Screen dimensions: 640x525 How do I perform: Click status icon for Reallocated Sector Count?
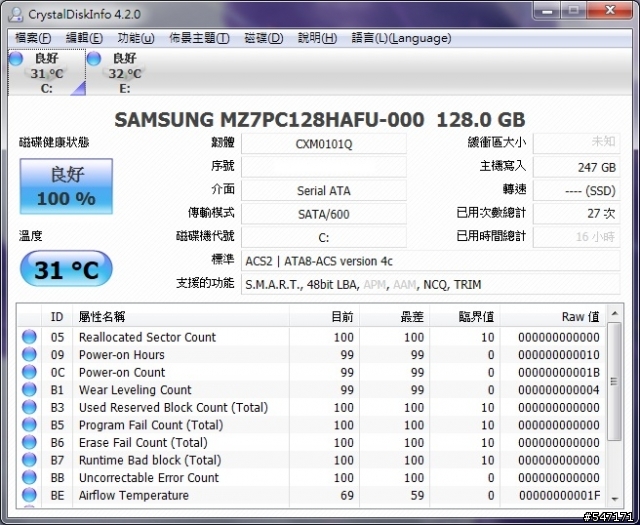pos(29,337)
